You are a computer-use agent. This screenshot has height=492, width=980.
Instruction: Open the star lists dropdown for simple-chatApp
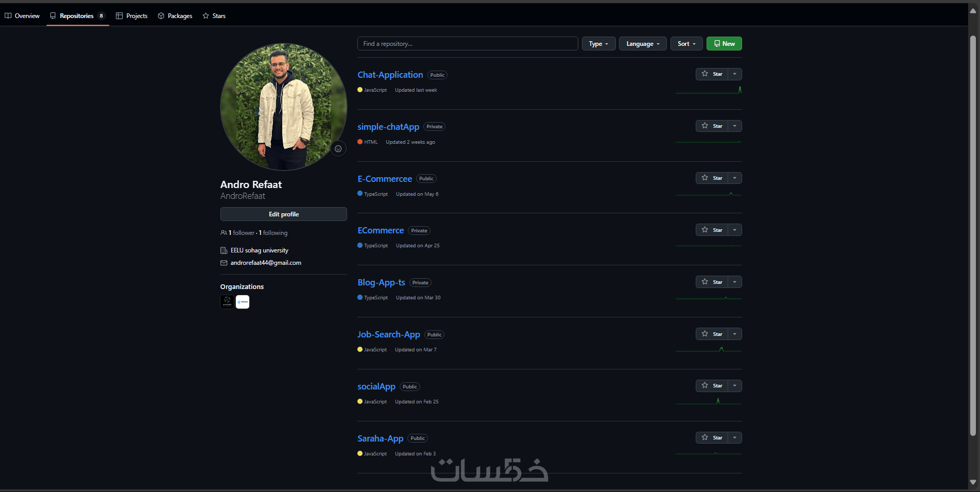click(735, 126)
